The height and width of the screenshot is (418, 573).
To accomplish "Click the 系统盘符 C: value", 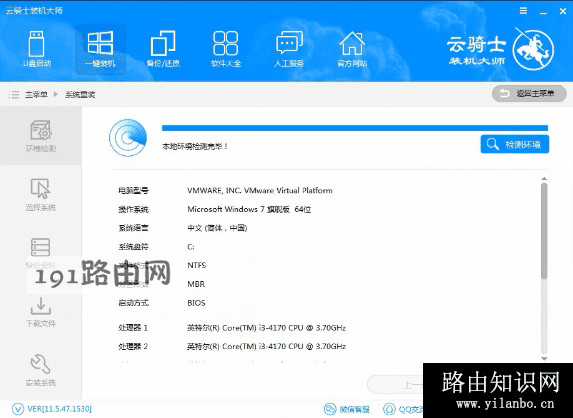I will (191, 247).
